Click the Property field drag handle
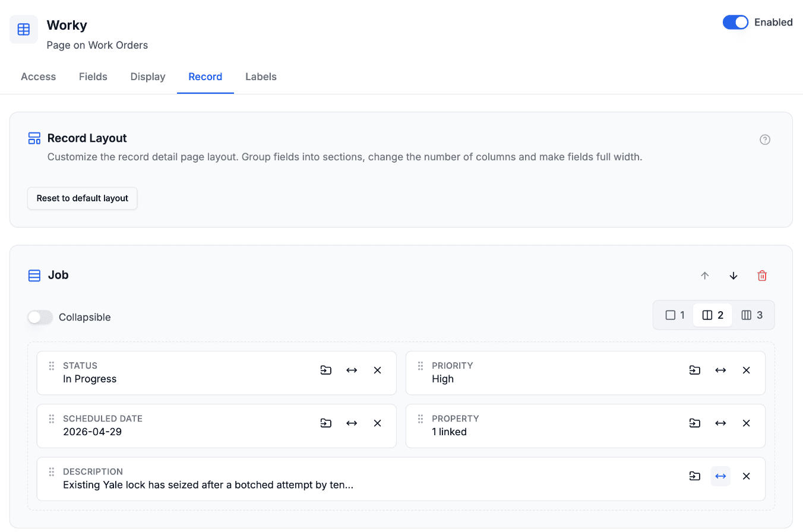This screenshot has height=532, width=803. (421, 419)
